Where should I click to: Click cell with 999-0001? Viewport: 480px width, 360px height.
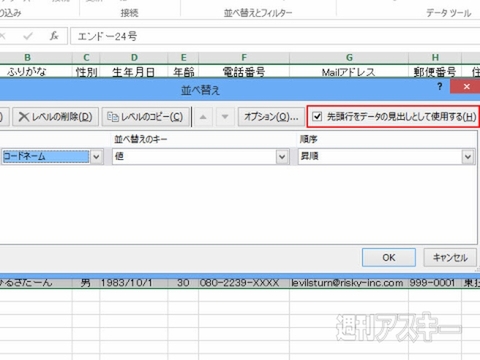(x=435, y=283)
